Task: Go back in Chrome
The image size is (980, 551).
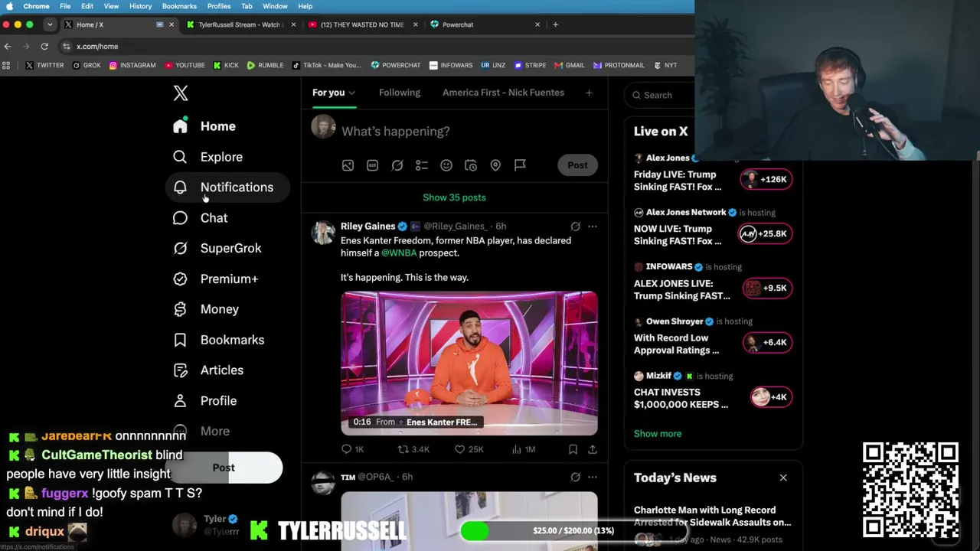Action: [x=8, y=47]
